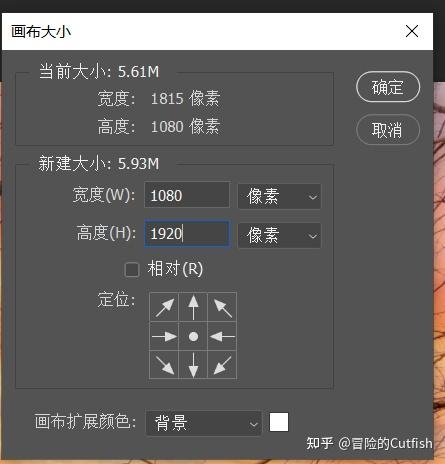Set anchor to middle-left right-pointing arrow
Screen dimensions: 445x464
coord(164,336)
